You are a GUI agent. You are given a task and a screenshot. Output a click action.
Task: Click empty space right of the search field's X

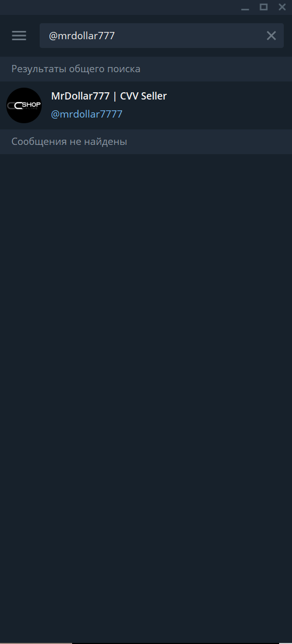point(288,36)
